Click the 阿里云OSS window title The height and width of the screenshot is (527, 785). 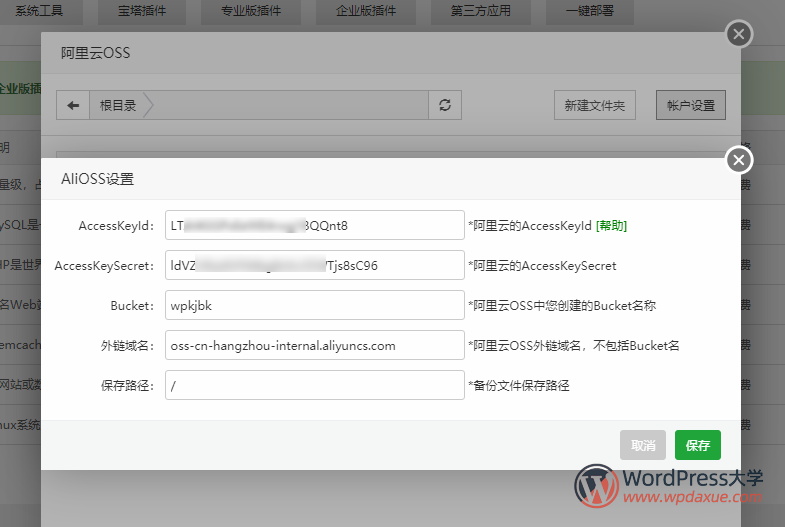click(96, 53)
